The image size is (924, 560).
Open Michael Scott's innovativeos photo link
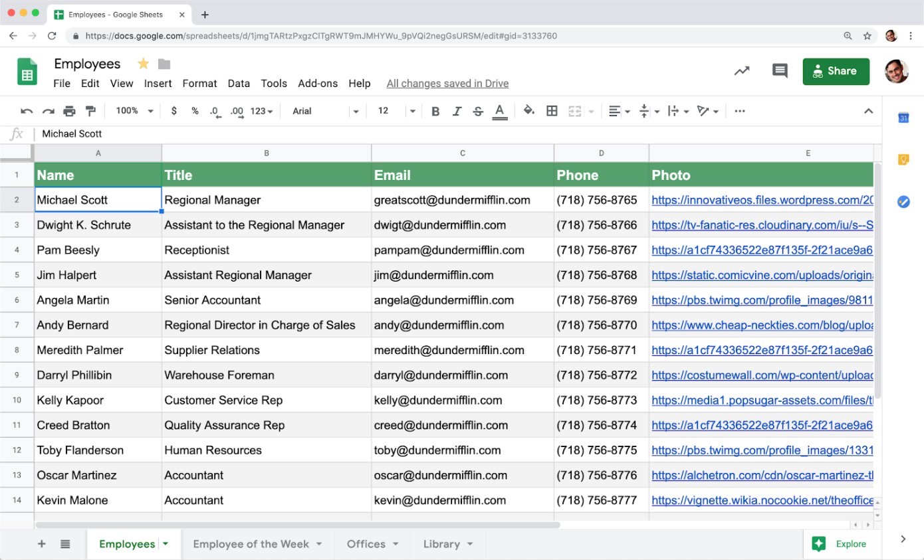pyautogui.click(x=762, y=200)
